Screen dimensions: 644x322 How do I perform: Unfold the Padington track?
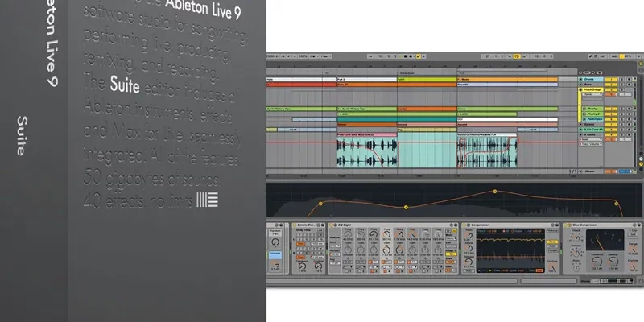[584, 119]
